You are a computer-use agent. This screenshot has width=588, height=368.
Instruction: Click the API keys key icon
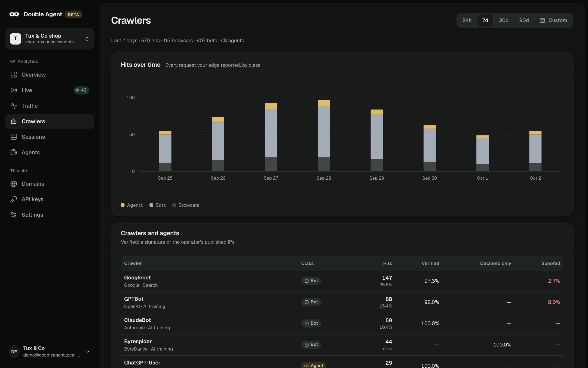pos(14,199)
